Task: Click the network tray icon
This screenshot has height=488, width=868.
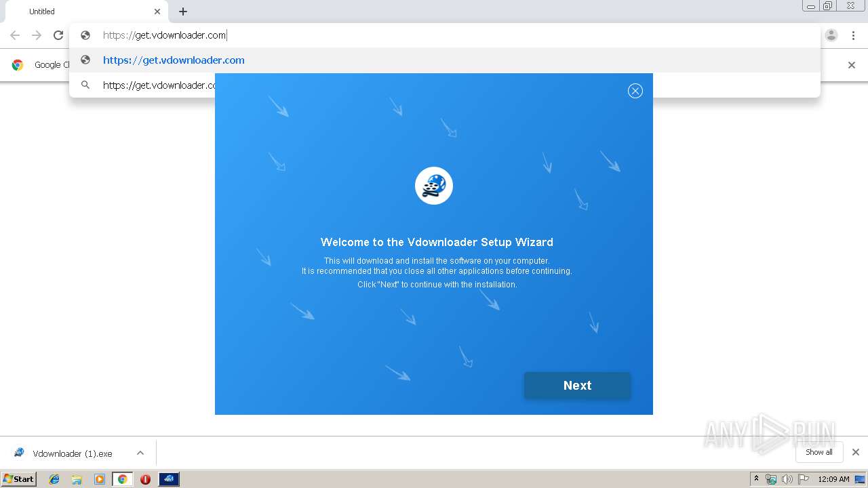Action: click(771, 479)
